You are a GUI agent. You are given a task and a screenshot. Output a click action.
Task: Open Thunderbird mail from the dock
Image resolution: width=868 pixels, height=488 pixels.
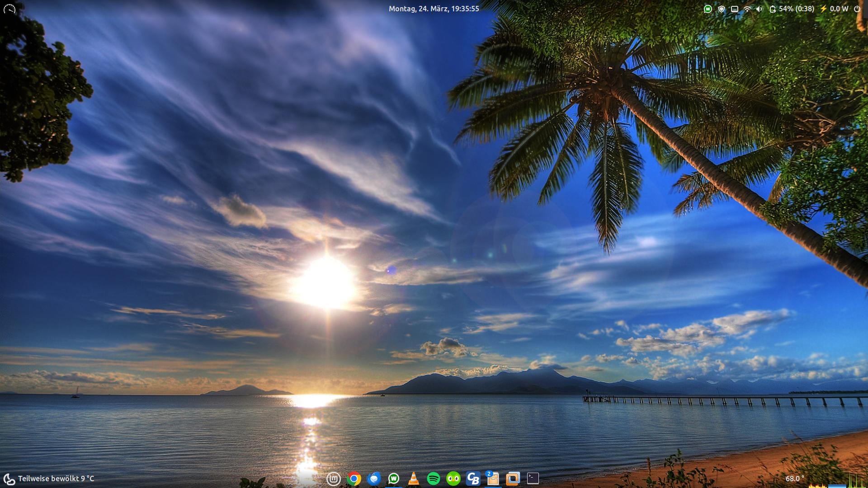click(x=374, y=479)
